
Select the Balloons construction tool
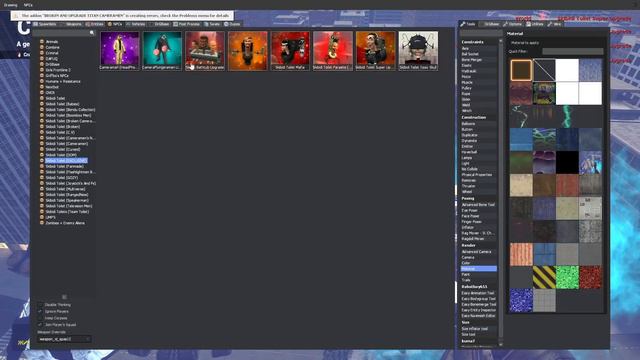(x=469, y=124)
